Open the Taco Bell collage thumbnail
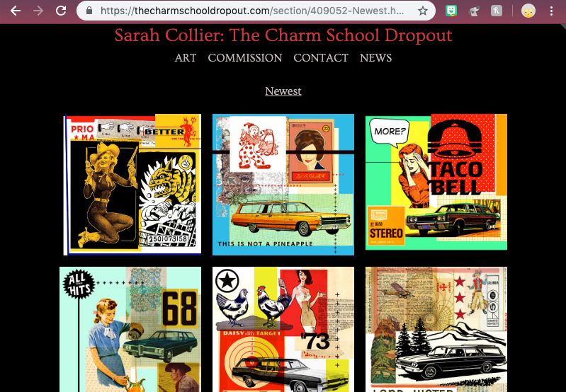The width and height of the screenshot is (566, 392). (x=436, y=182)
